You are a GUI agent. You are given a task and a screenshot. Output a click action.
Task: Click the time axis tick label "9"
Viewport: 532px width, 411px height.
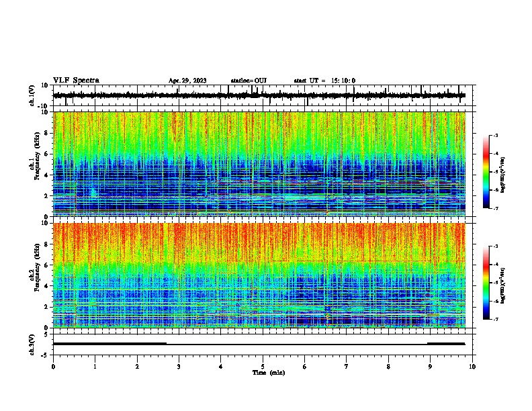pyautogui.click(x=430, y=367)
